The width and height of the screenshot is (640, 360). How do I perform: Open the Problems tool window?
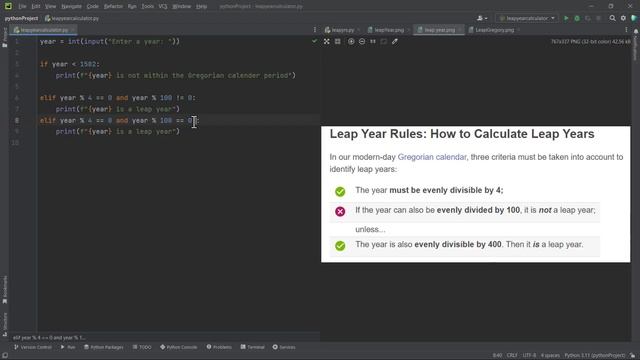tap(219, 347)
